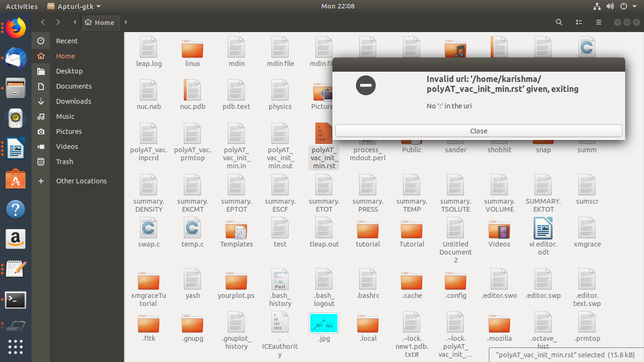Screen dimensions: 644x362
Task: Select the swap.c file icon
Action: [x=149, y=229]
